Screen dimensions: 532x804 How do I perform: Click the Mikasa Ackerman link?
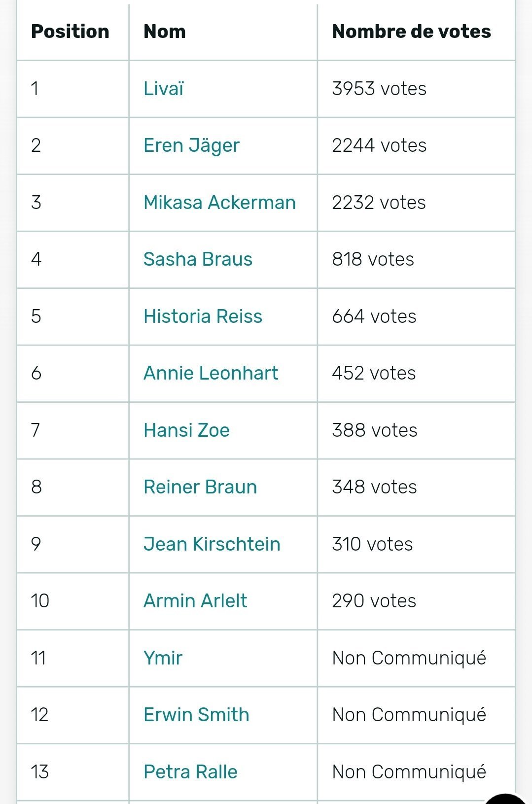tap(219, 203)
